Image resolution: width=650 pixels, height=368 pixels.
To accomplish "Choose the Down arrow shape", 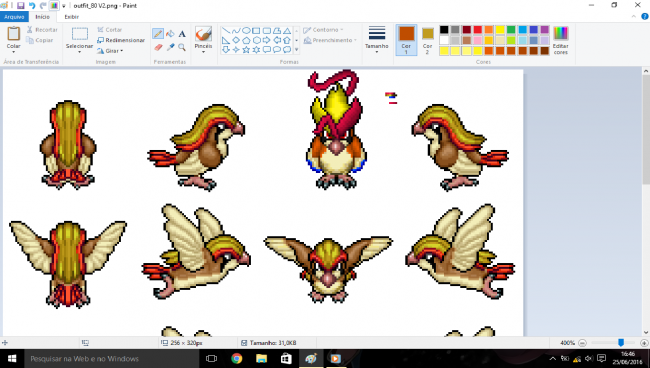I will tap(226, 50).
